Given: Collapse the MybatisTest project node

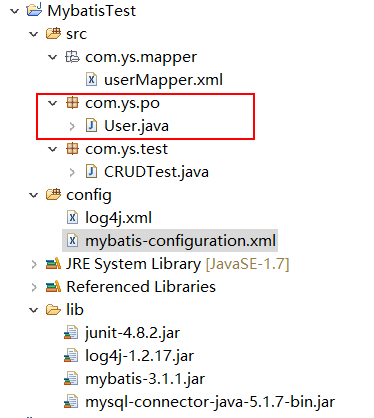Looking at the screenshot, I should tap(14, 11).
